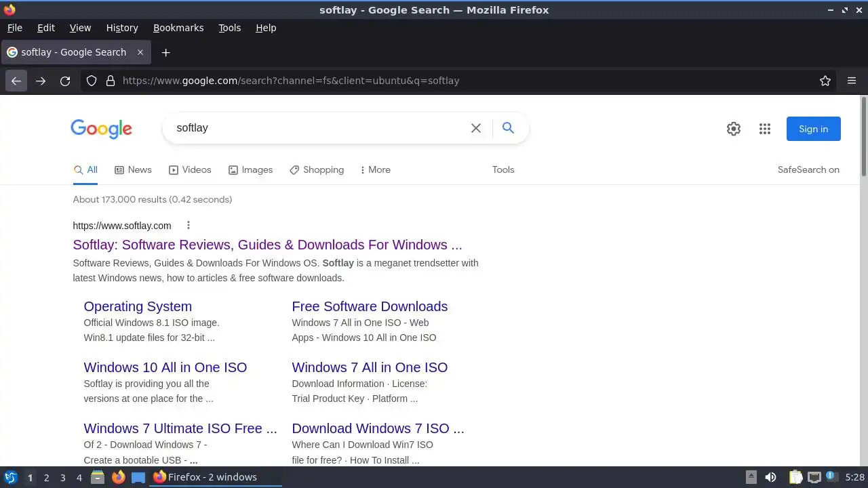Click the removable media tray icon
This screenshot has width=868, height=488.
pyautogui.click(x=751, y=477)
